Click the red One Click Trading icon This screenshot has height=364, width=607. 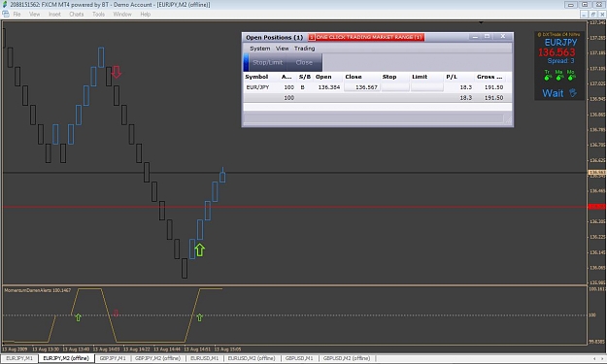pos(312,37)
